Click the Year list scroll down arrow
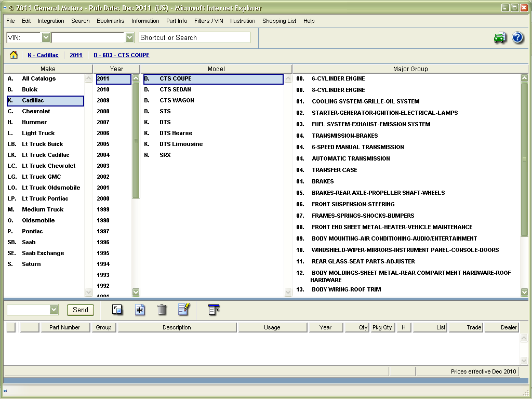 click(136, 292)
